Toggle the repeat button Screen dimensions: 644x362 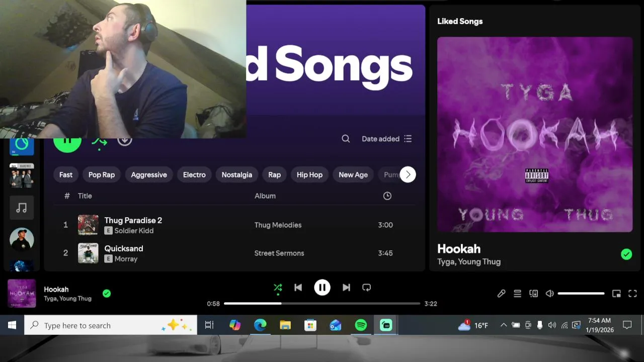366,288
